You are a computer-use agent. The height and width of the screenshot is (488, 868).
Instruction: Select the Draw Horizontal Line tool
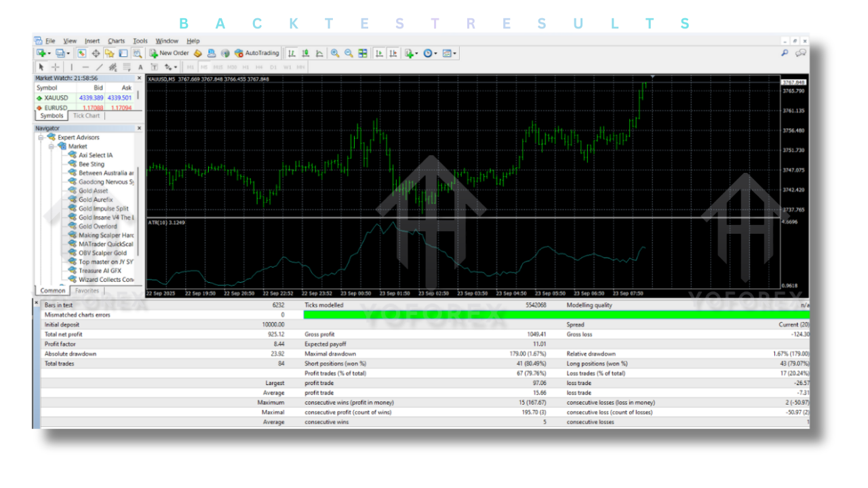pyautogui.click(x=85, y=66)
